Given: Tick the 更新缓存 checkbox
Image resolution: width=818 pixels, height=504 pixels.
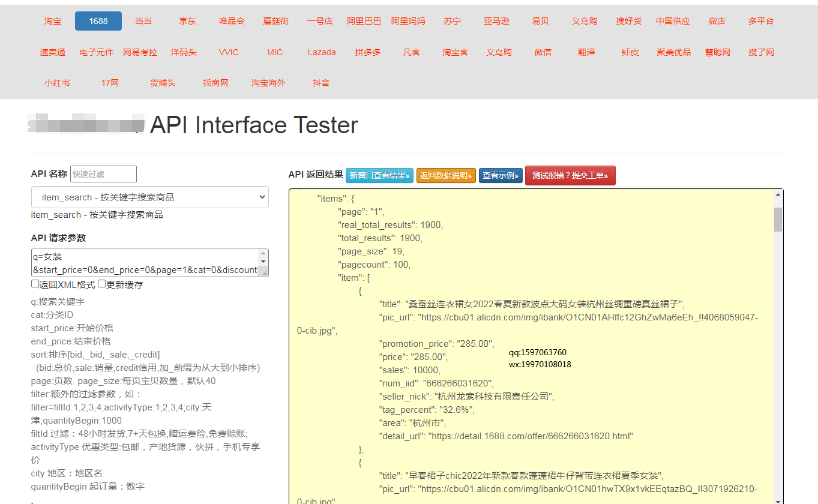Looking at the screenshot, I should (x=102, y=284).
